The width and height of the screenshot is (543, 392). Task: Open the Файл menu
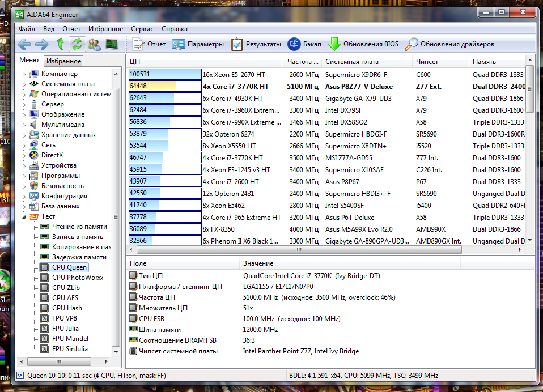point(27,29)
